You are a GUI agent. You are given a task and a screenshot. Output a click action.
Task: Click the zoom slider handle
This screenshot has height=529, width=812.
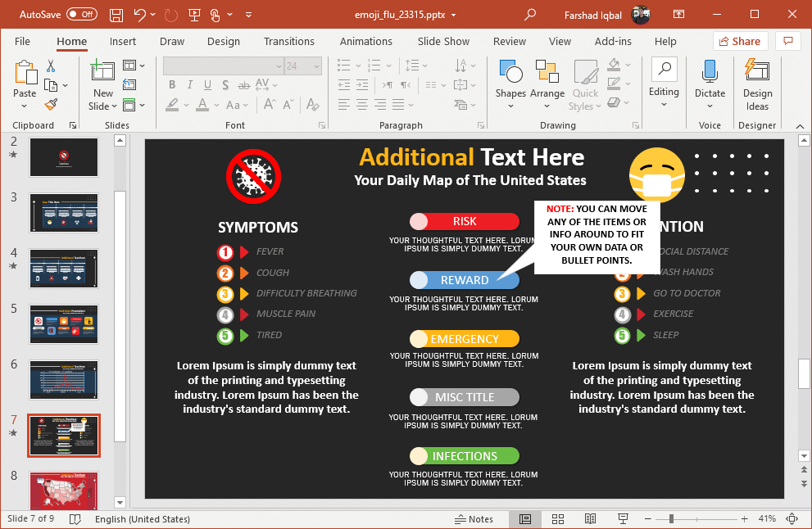[x=671, y=519]
